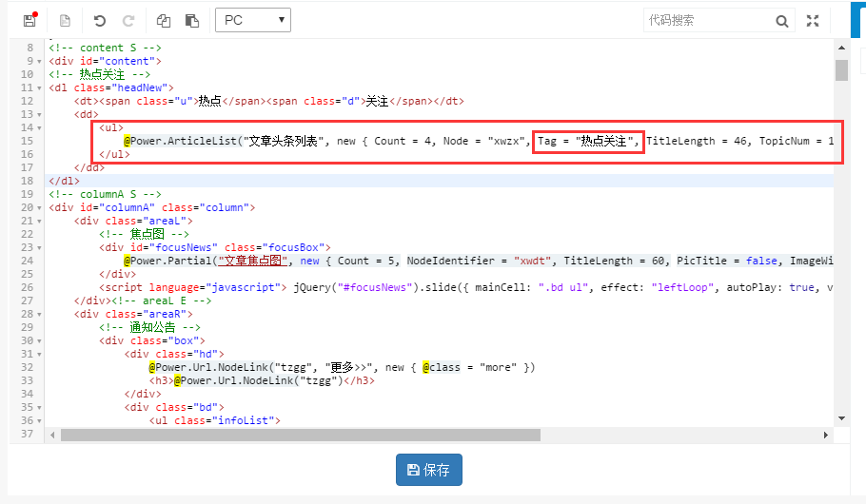Redo the last edit
Screen dimensions: 866x504
pos(128,20)
